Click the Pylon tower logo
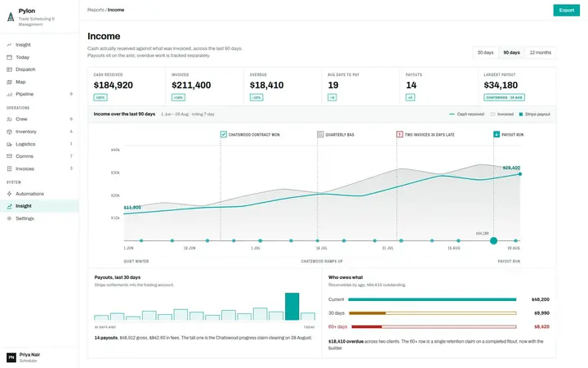 pyautogui.click(x=11, y=17)
